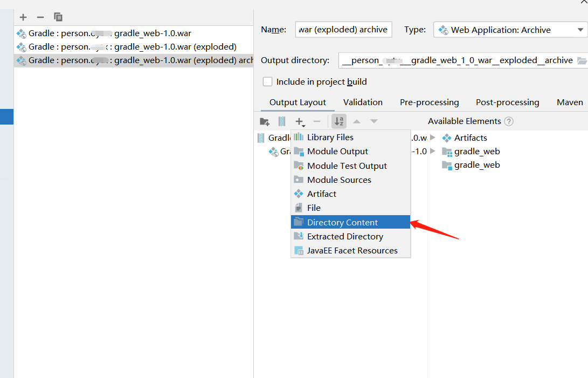The image size is (588, 378).
Task: Click Artifacts diamond icon in Available Elements
Action: pyautogui.click(x=447, y=138)
